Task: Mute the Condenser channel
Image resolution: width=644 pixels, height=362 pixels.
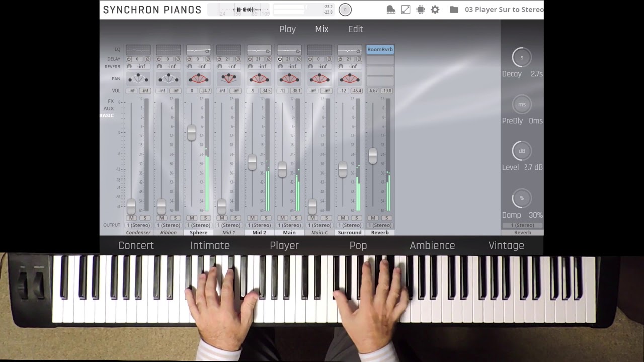Action: tap(131, 218)
